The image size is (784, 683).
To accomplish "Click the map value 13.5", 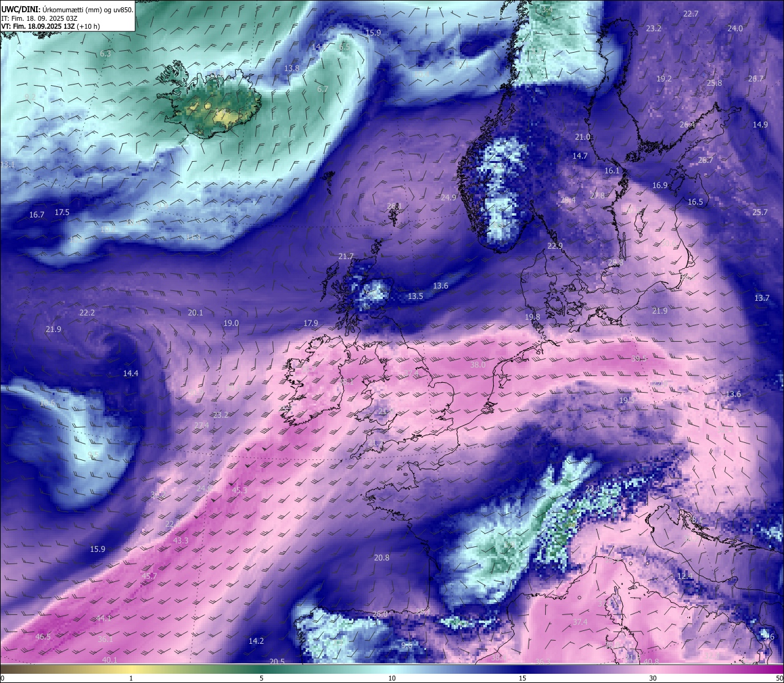I will point(415,296).
